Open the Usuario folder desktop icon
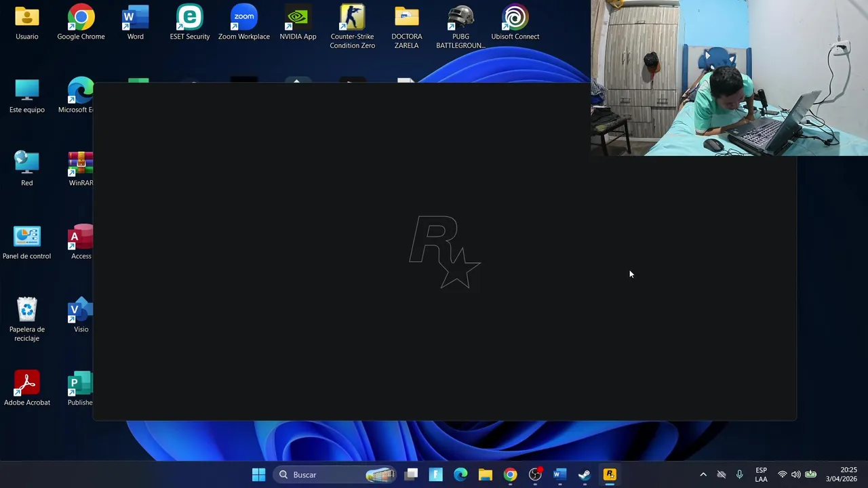 pos(27,22)
